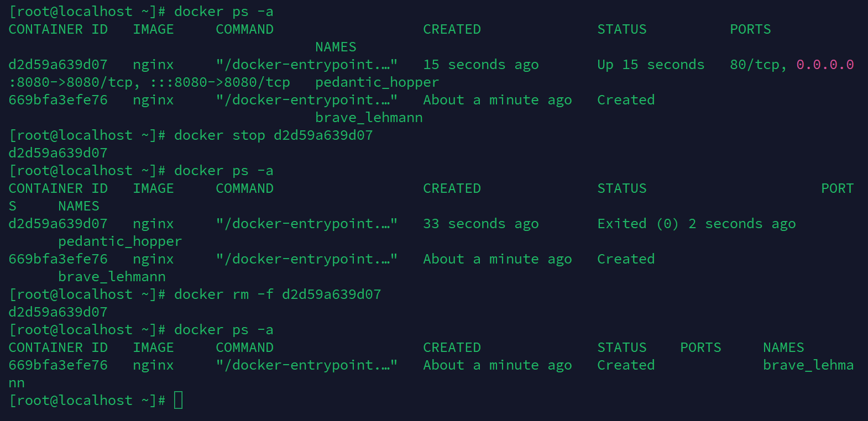Screen dimensions: 868x421
Task: Click the truncated "PORT" column header
Action: 837,188
